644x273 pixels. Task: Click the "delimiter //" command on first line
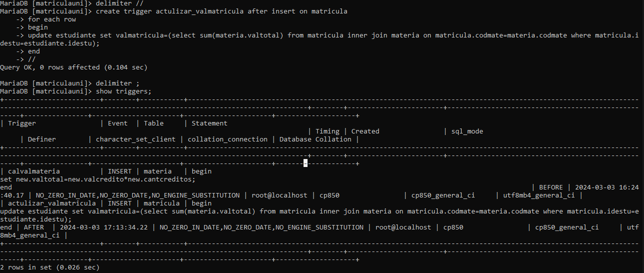click(120, 3)
